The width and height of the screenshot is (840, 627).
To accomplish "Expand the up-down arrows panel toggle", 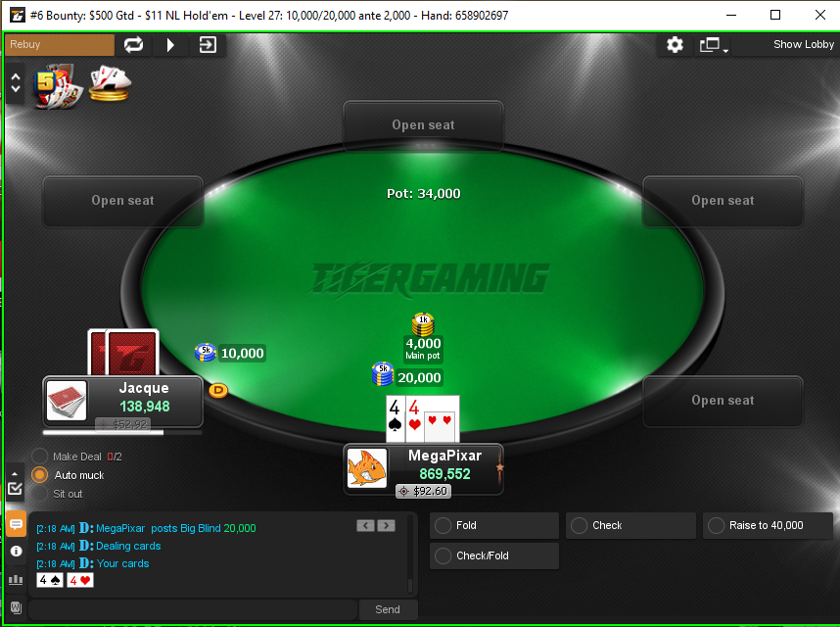I will click(x=16, y=83).
